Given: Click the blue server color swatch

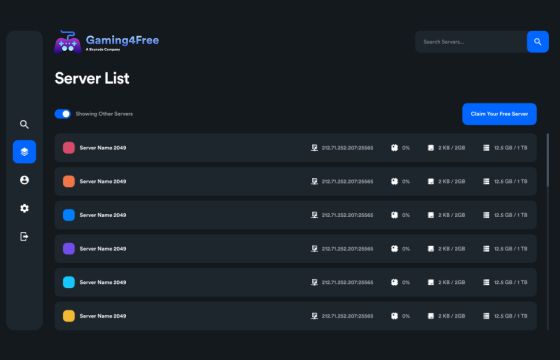Looking at the screenshot, I should point(69,215).
